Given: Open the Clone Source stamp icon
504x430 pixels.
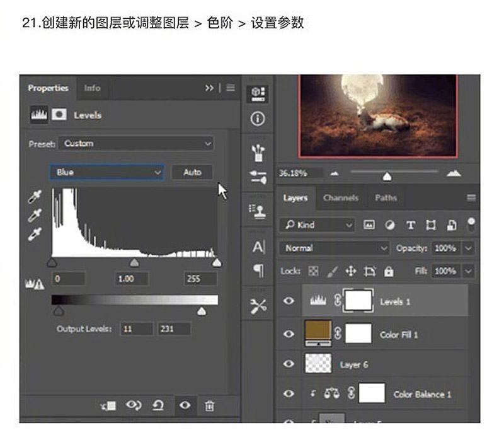Looking at the screenshot, I should tap(258, 212).
